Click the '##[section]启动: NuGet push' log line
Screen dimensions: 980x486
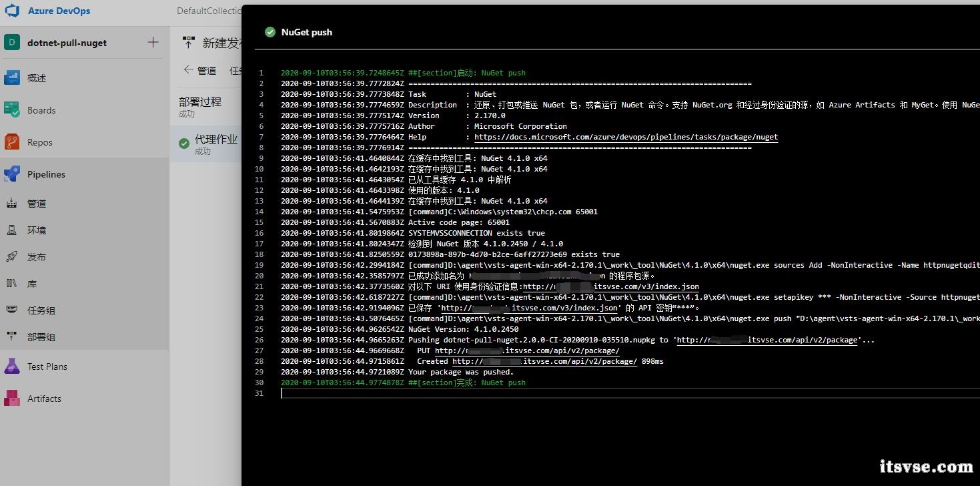pos(467,73)
